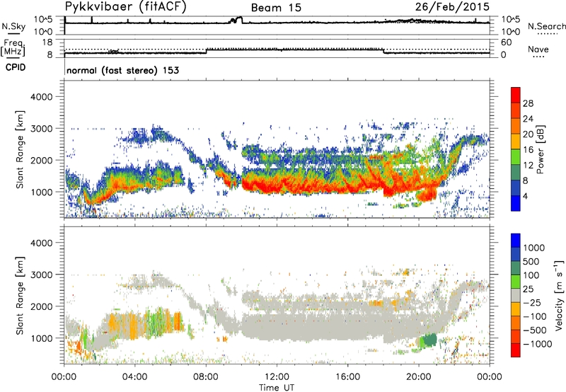Image resolution: width=566 pixels, height=392 pixels.
Task: Click the 500 tick on velocity colorbar
Action: point(531,261)
